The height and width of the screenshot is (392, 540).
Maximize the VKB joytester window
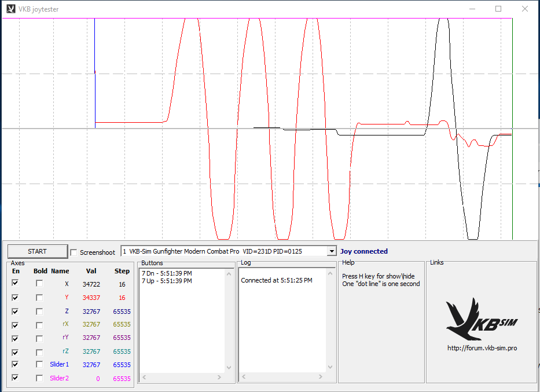coord(498,9)
